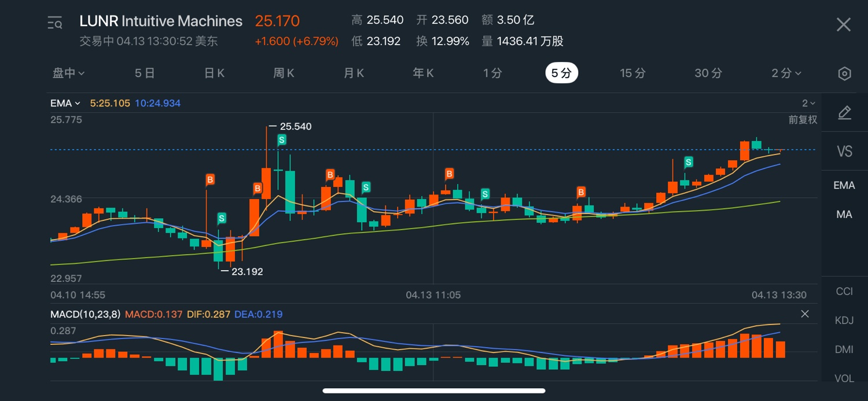
Task: Open the VS compare tool
Action: click(844, 152)
